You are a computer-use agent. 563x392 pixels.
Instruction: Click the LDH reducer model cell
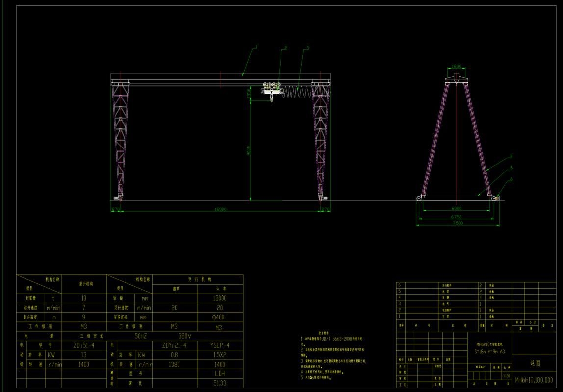[x=219, y=373]
